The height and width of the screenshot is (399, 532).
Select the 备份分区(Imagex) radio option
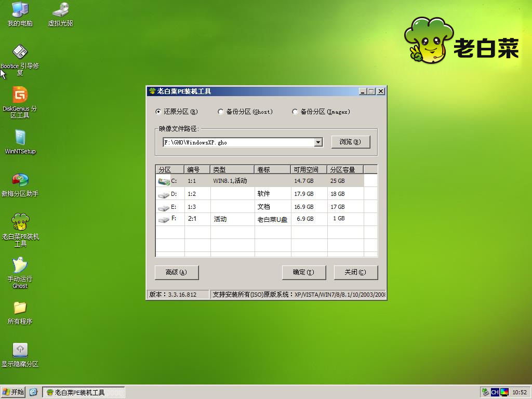(321, 112)
